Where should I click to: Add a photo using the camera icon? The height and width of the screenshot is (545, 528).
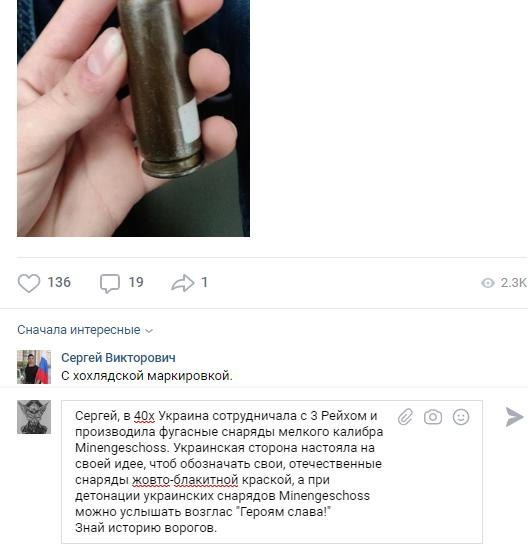pos(433,417)
